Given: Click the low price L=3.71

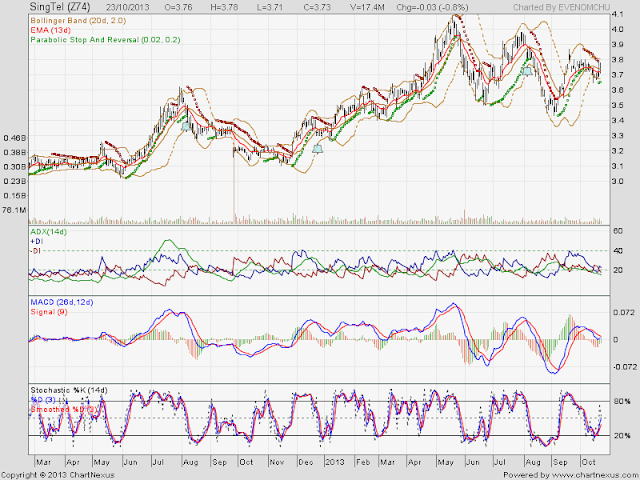Looking at the screenshot, I should pyautogui.click(x=270, y=7).
